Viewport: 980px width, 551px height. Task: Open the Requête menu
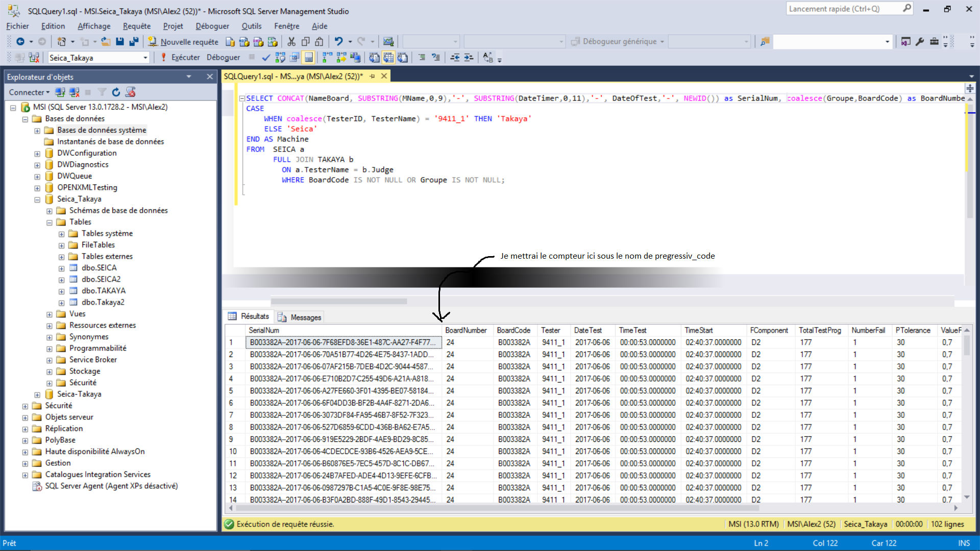coord(136,26)
